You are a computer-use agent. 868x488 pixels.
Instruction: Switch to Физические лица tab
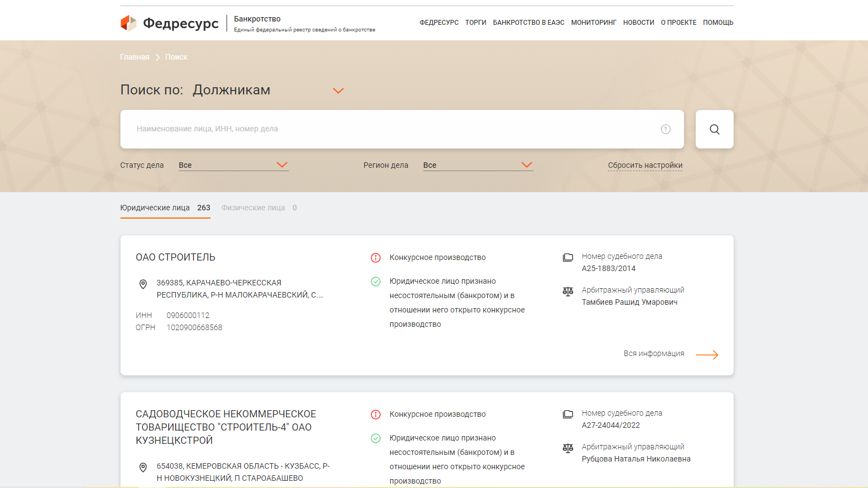click(259, 208)
